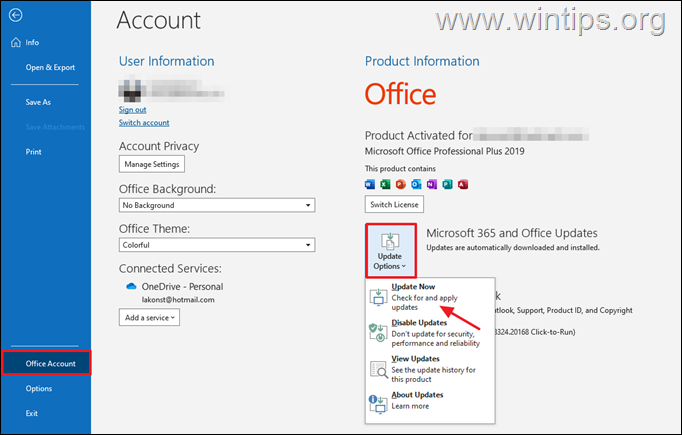
Task: Select Print in the sidebar
Action: 33,152
